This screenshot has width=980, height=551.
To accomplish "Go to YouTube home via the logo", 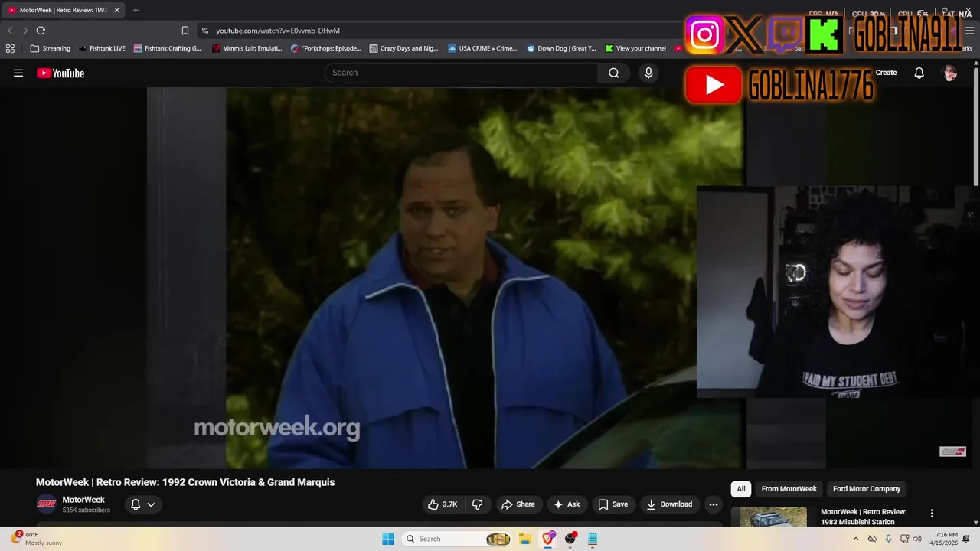I will [x=60, y=73].
